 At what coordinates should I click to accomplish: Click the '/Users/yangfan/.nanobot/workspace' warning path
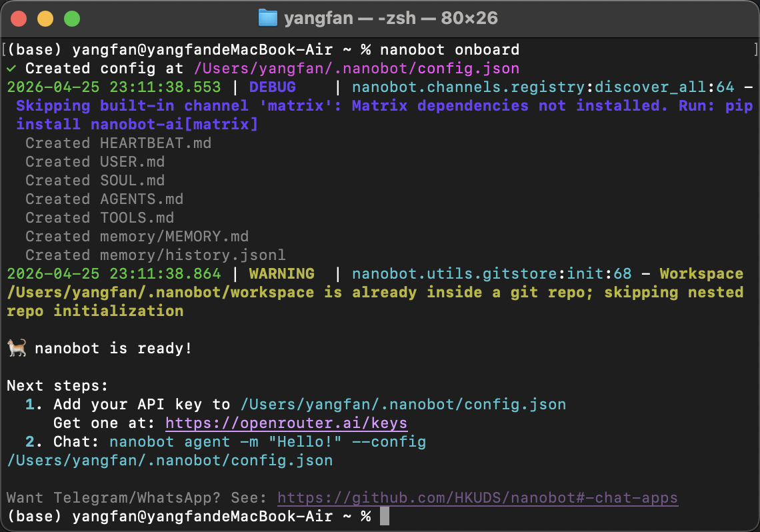click(161, 293)
